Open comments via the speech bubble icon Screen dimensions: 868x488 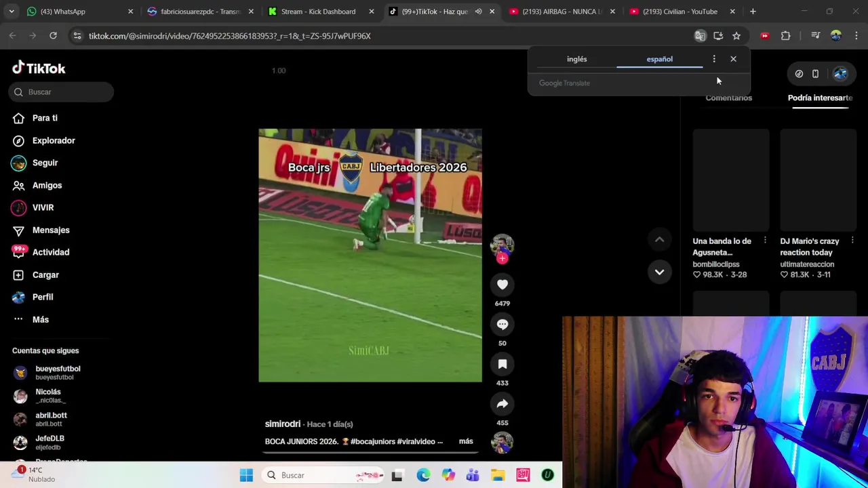point(502,325)
